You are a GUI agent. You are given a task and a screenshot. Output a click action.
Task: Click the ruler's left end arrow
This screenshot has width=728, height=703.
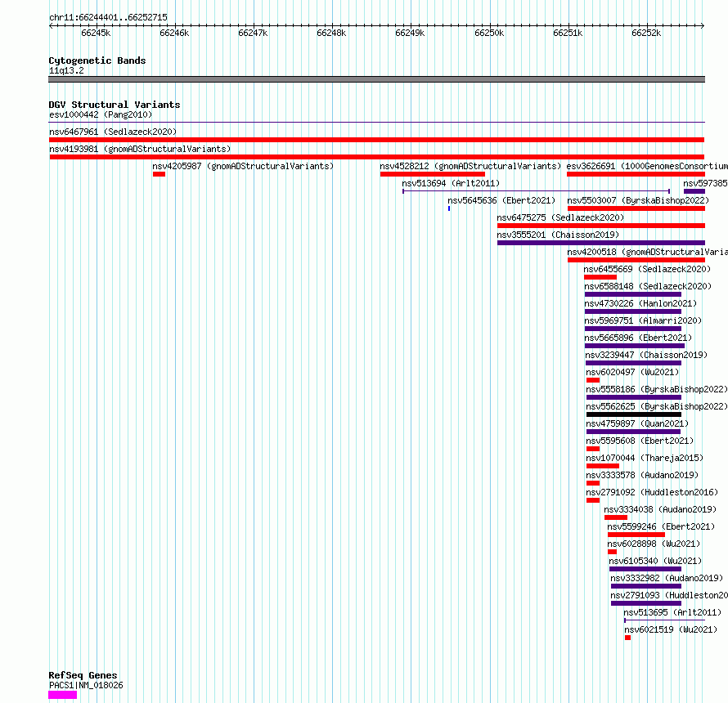[51, 25]
